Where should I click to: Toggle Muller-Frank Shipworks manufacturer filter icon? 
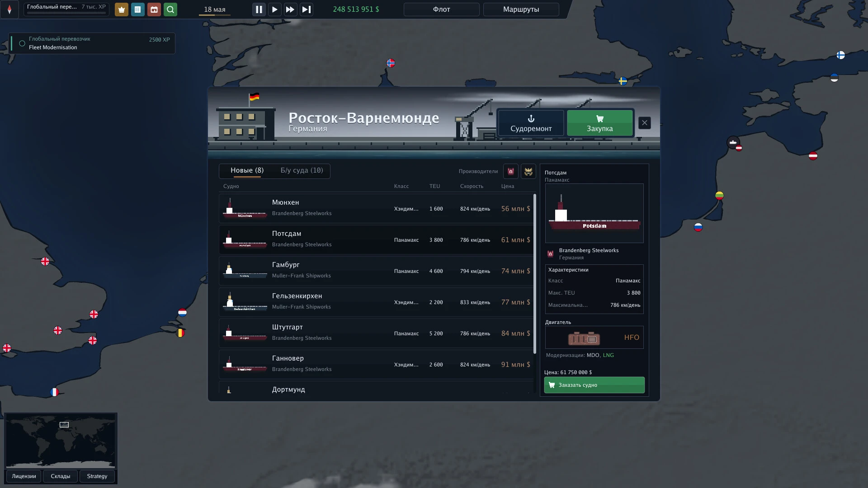(528, 171)
